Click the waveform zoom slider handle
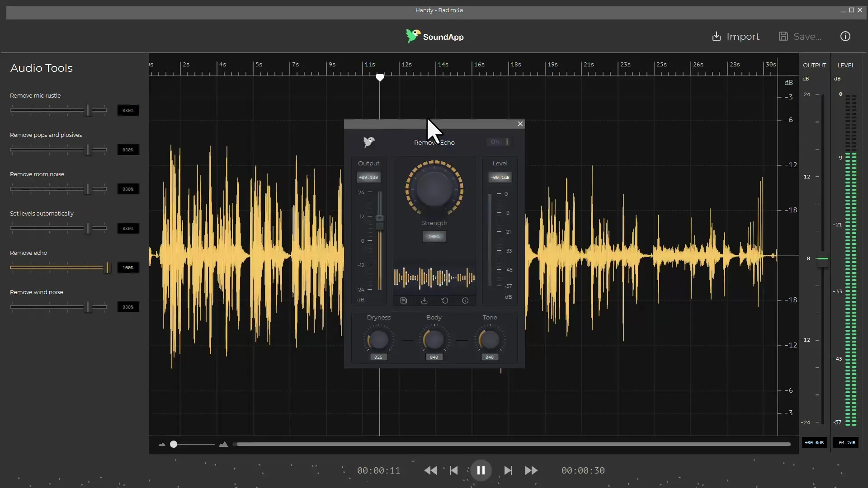 174,444
